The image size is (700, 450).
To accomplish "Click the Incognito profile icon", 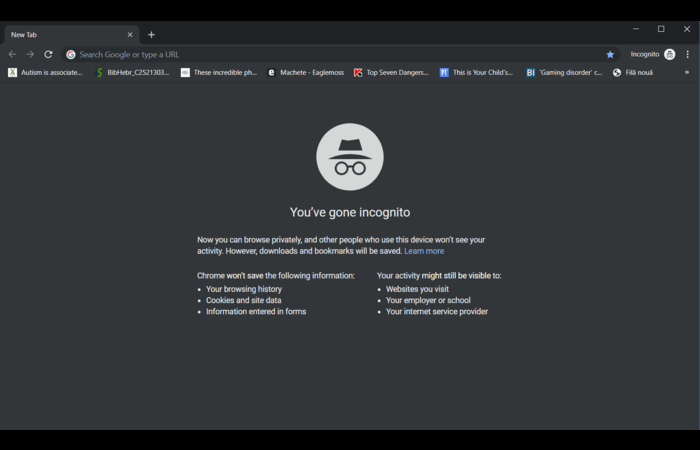I will click(x=669, y=54).
